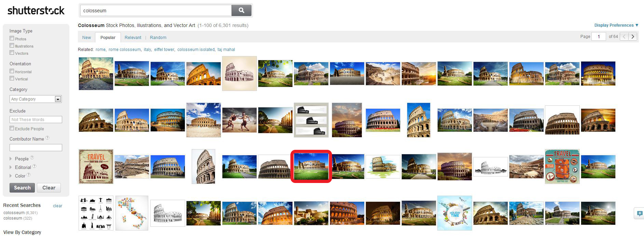644x236 pixels.
Task: Check the Vectors checkbox
Action: click(x=12, y=53)
